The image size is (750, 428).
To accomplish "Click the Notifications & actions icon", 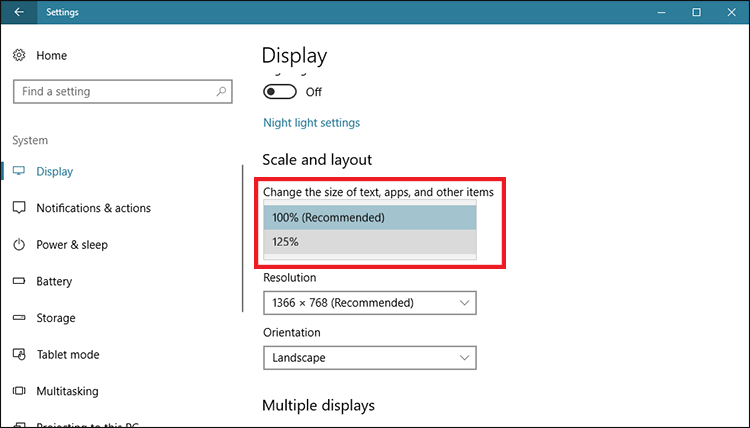I will [x=19, y=208].
